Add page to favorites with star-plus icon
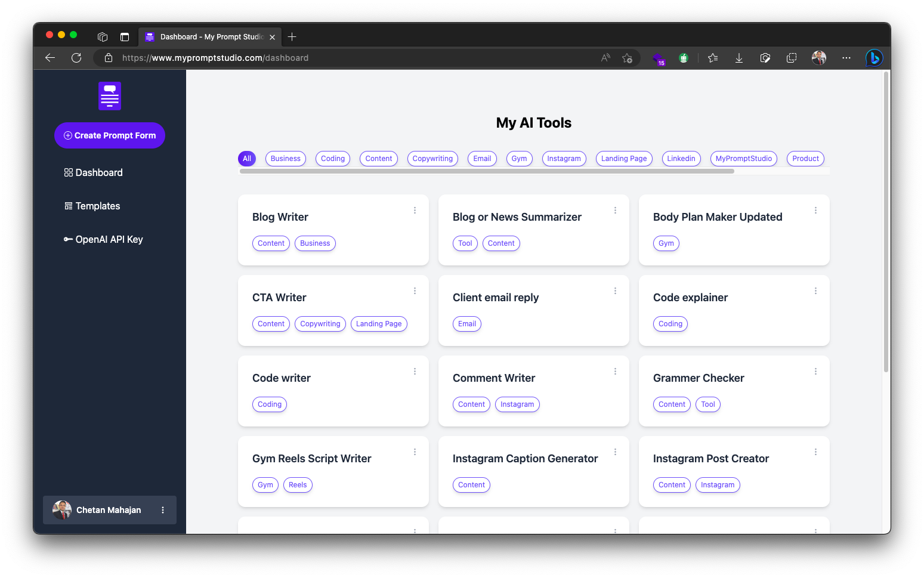Image resolution: width=924 pixels, height=578 pixels. coord(628,58)
